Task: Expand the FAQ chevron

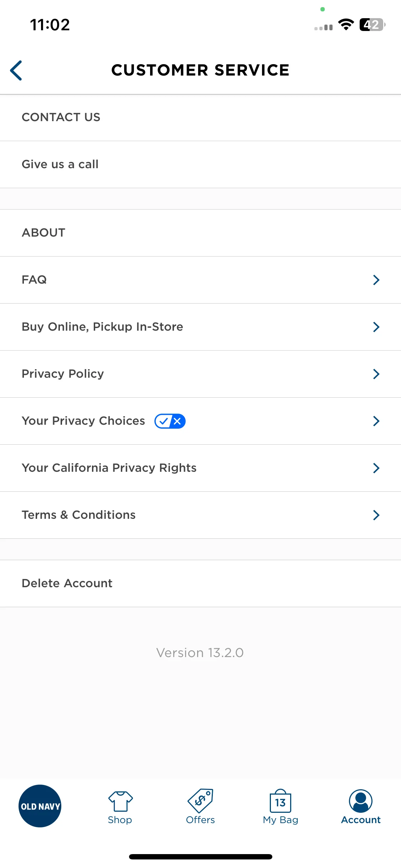Action: coord(376,280)
